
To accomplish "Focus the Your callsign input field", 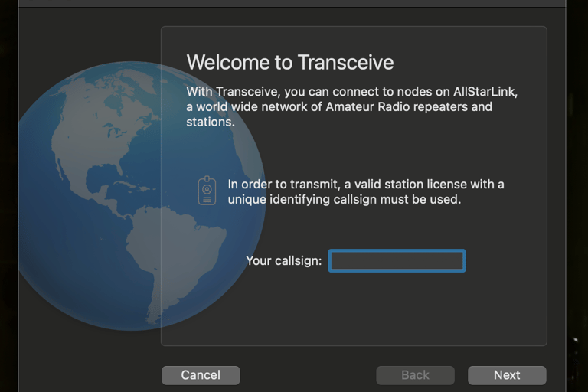I will [x=397, y=261].
